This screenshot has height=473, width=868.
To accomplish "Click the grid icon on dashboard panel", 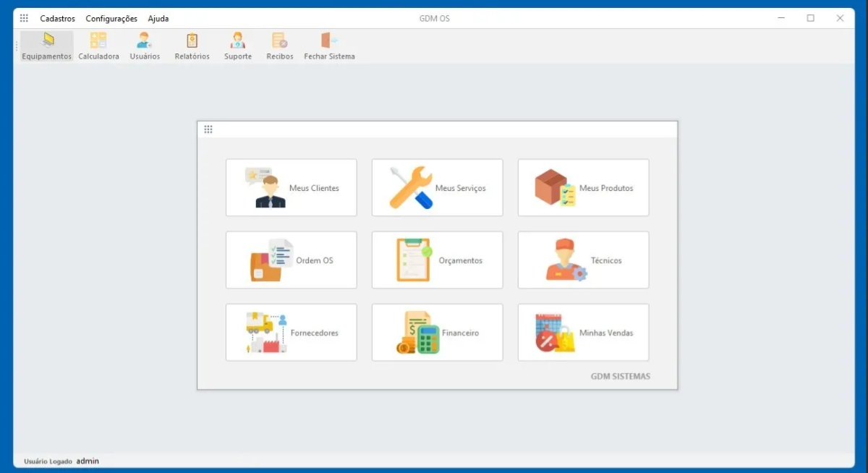I will click(208, 129).
